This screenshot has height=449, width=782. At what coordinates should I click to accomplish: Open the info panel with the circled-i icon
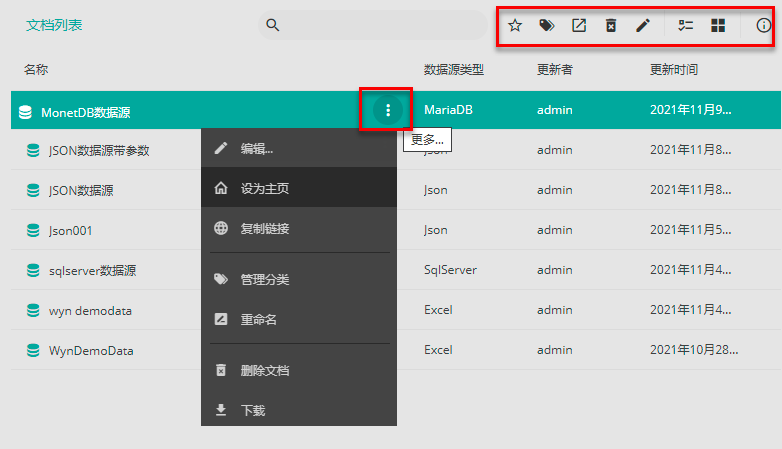click(x=764, y=26)
